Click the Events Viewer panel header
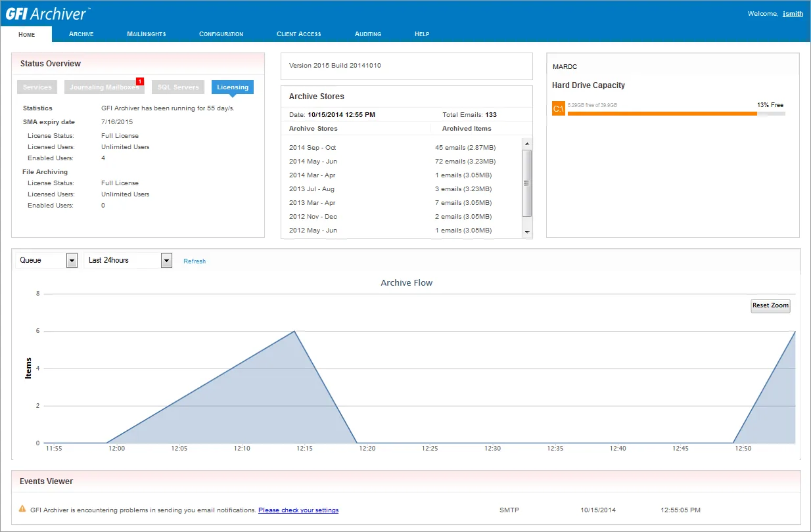The image size is (811, 532). [406, 481]
